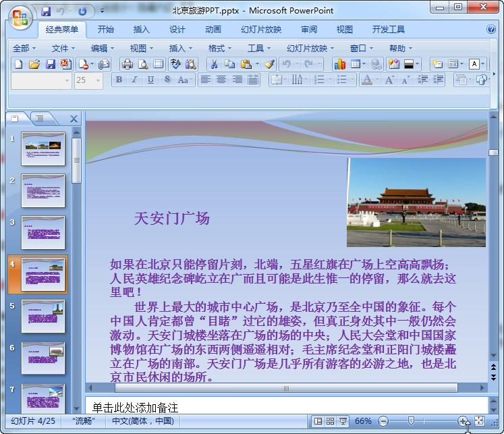The image size is (504, 434).
Task: Jump to previous slide double-arrow button
Action: [x=493, y=367]
